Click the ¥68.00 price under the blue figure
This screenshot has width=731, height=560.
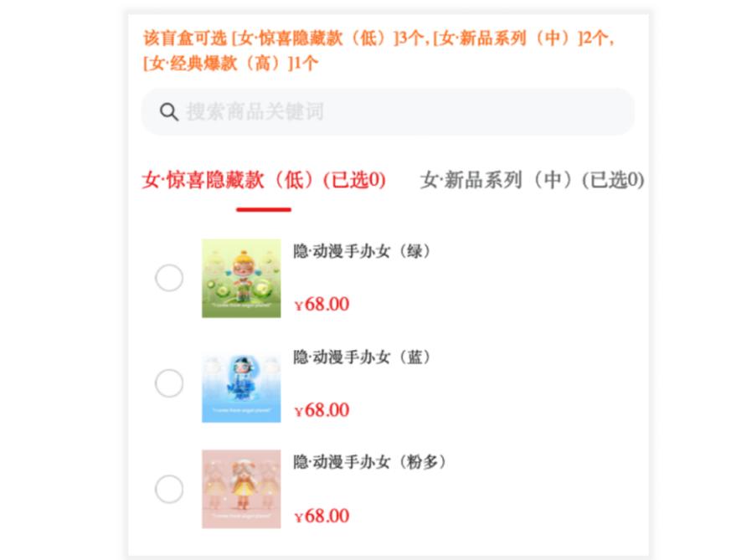coord(322,409)
